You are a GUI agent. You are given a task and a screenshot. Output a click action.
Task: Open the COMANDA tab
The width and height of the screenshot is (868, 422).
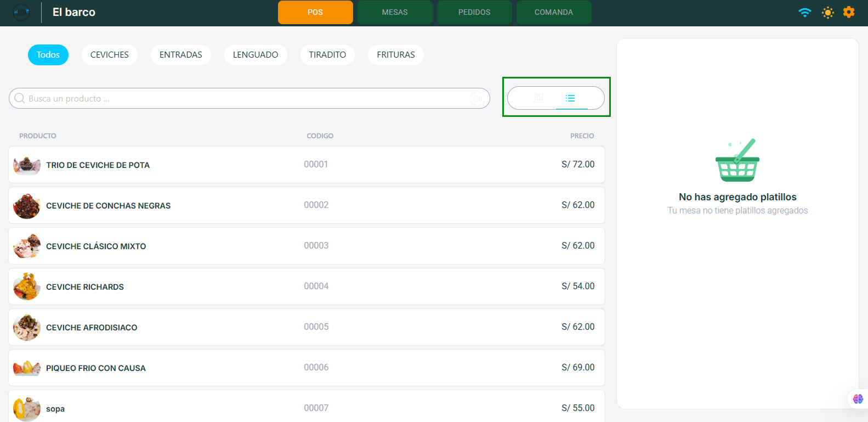554,12
